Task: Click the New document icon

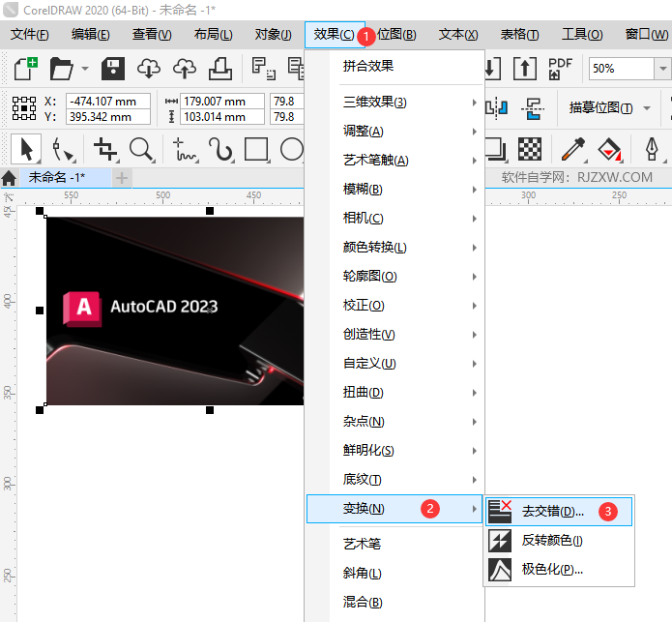Action: point(26,69)
